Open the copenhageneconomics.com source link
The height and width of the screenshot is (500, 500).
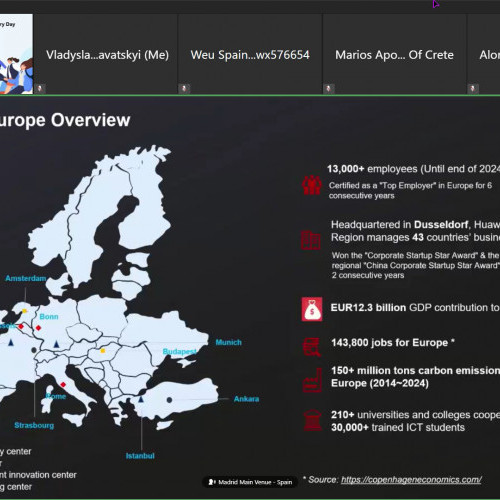(411, 480)
